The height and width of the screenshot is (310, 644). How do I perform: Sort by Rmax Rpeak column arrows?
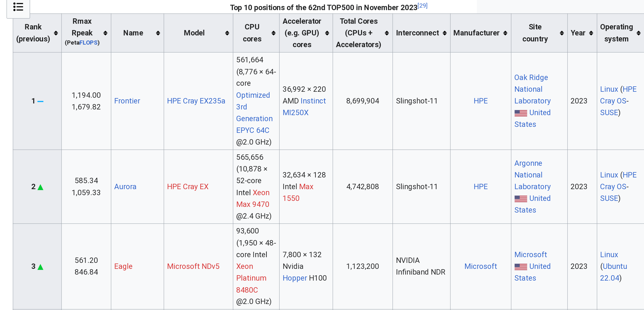pyautogui.click(x=105, y=33)
